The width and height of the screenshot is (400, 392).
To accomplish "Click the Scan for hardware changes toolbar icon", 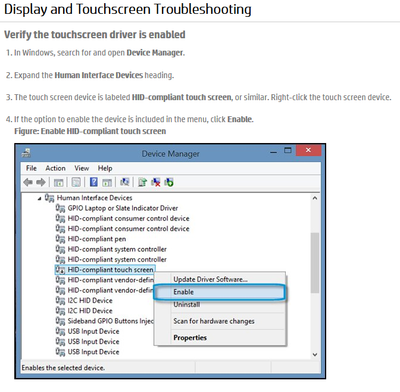I will tap(125, 182).
